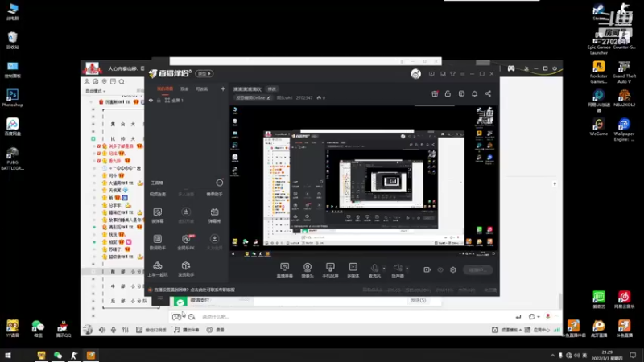Viewport: 644px width, 362px height.
Task: Open free mode dropdown in YY
Action: (x=95, y=91)
